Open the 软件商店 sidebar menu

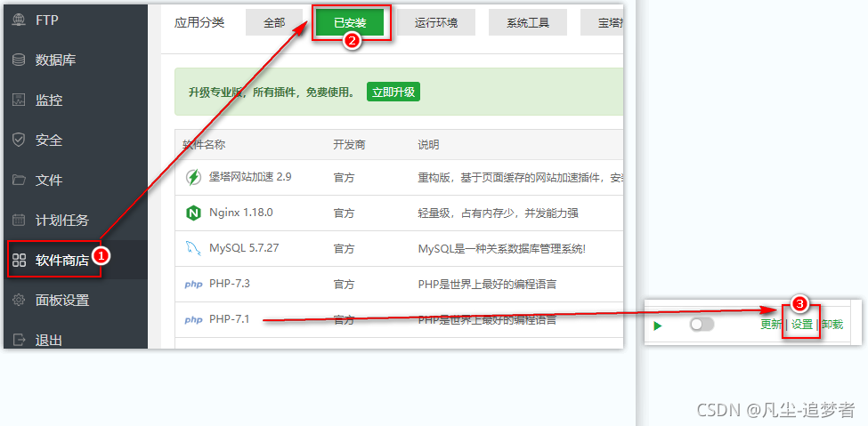click(x=76, y=260)
